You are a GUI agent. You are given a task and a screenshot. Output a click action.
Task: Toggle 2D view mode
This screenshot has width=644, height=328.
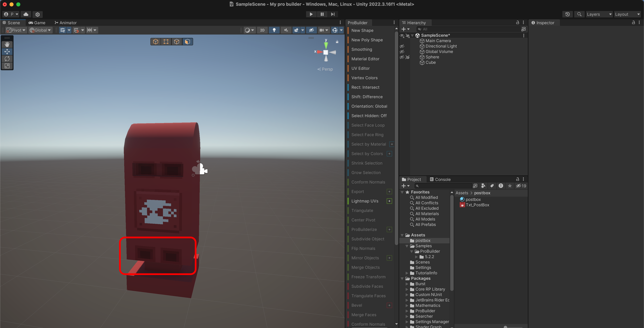point(262,30)
